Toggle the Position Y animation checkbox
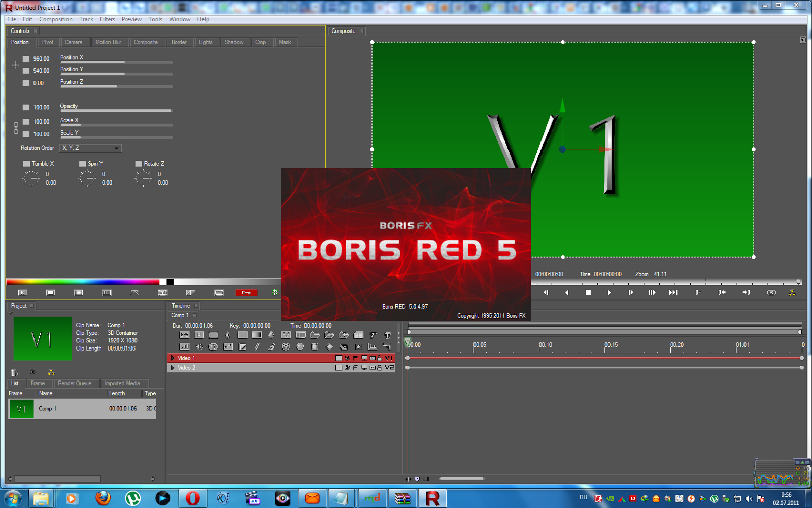This screenshot has width=812, height=508. point(26,71)
